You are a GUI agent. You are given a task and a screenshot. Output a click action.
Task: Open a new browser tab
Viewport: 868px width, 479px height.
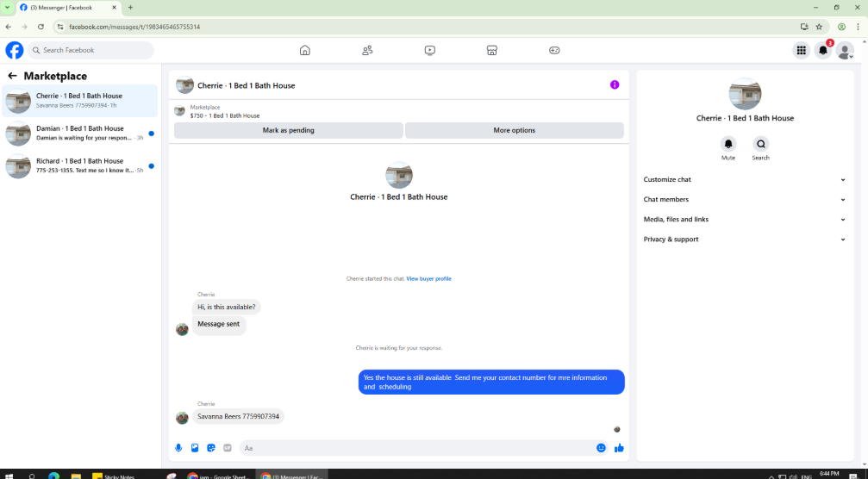131,8
